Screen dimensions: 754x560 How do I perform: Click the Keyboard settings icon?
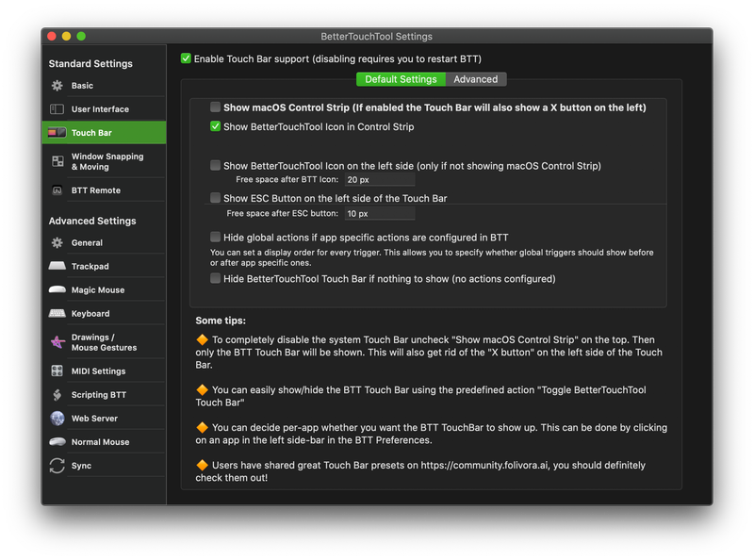click(58, 313)
